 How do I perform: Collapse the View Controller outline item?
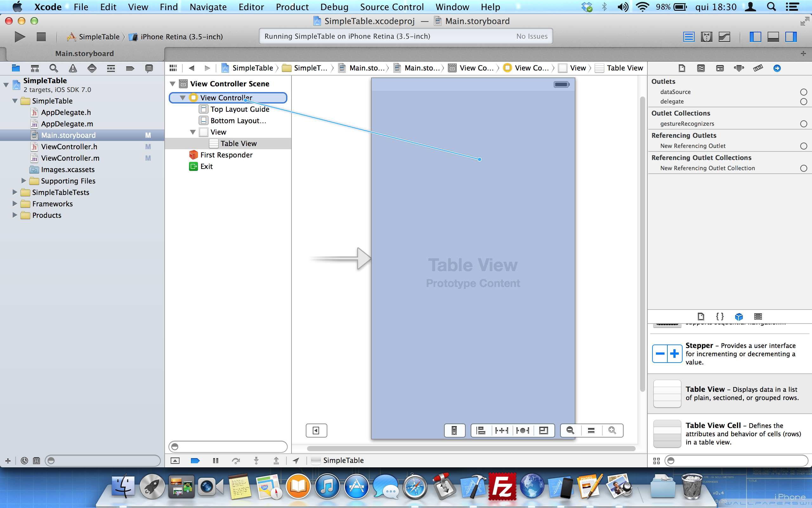click(182, 98)
